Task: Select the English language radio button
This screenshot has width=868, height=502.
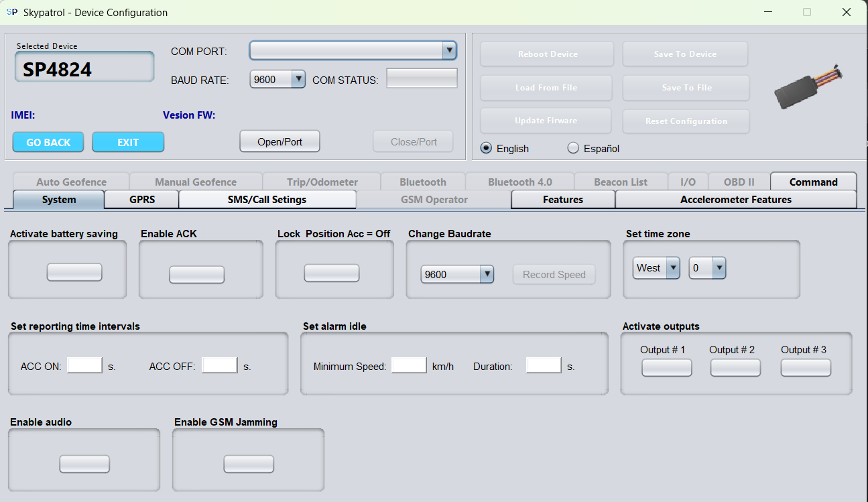Action: pos(486,148)
